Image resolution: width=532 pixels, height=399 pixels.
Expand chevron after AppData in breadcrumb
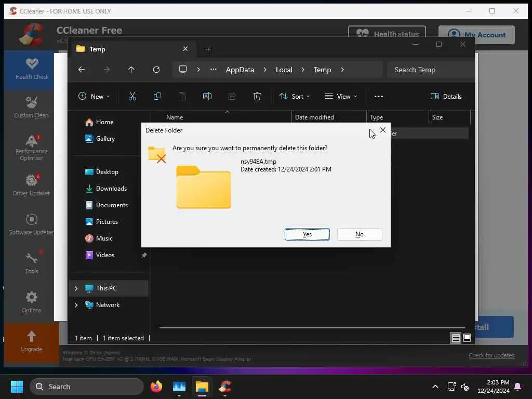[265, 70]
